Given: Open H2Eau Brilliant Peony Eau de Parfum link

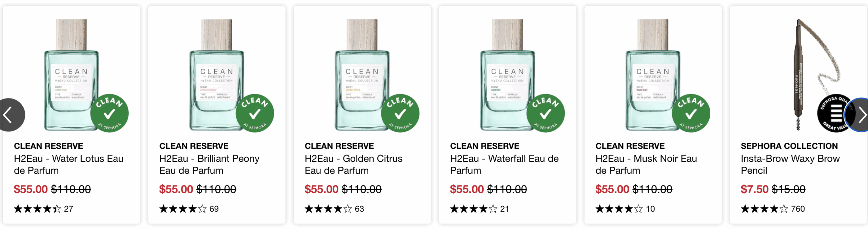Looking at the screenshot, I should click(x=209, y=164).
